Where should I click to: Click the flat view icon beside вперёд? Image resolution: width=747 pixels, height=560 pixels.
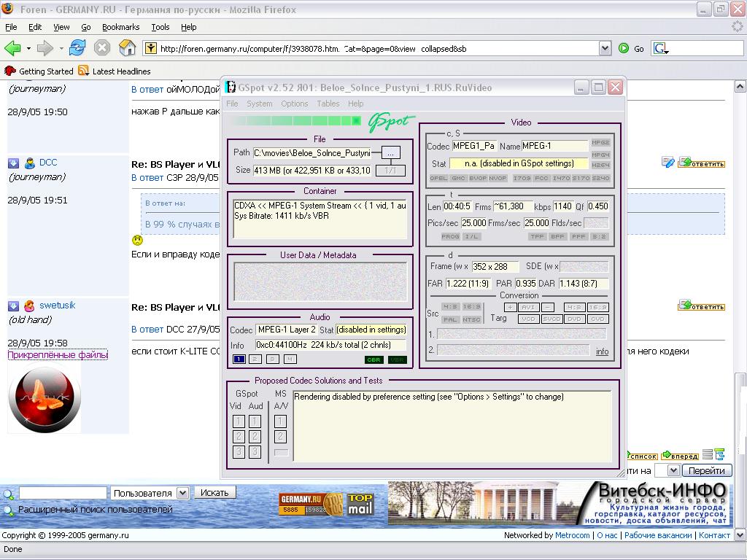point(708,455)
